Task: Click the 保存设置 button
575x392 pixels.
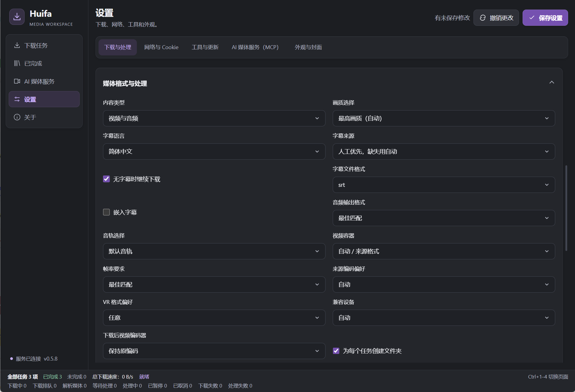Action: point(545,18)
